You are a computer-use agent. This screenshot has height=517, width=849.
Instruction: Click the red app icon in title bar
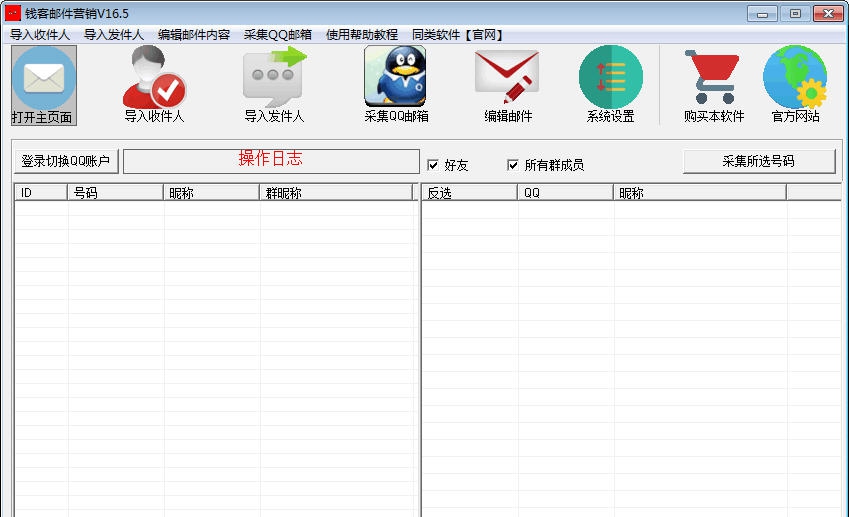click(x=12, y=13)
